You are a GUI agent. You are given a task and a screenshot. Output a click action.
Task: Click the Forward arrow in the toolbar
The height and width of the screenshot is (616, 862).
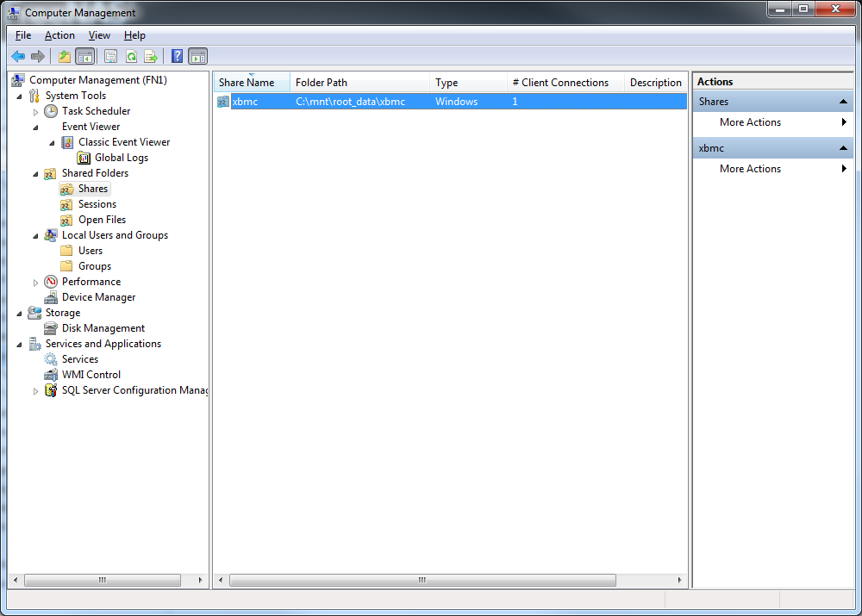(37, 56)
